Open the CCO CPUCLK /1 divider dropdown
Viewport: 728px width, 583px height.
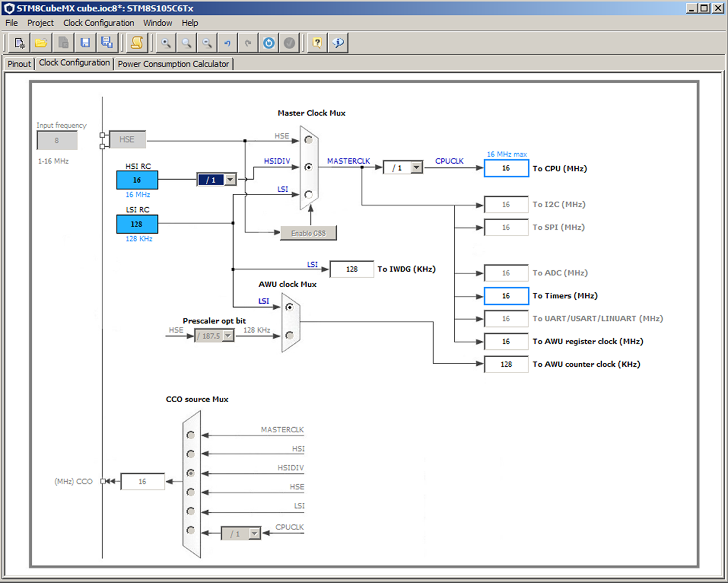point(255,534)
